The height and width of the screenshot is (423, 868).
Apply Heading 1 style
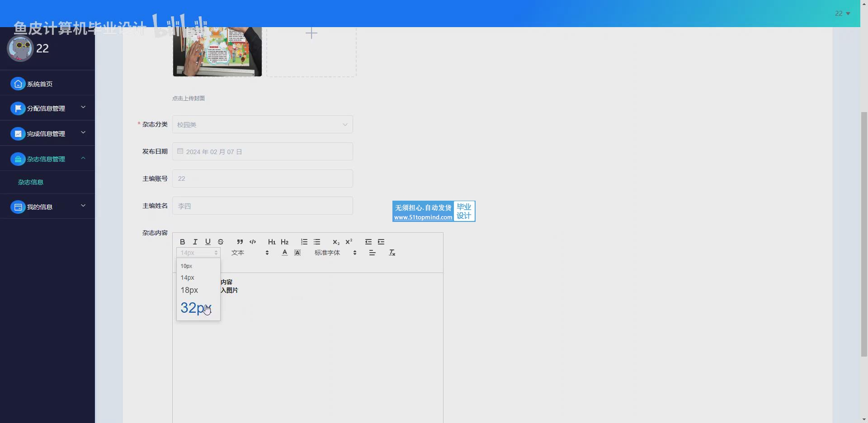tap(272, 242)
